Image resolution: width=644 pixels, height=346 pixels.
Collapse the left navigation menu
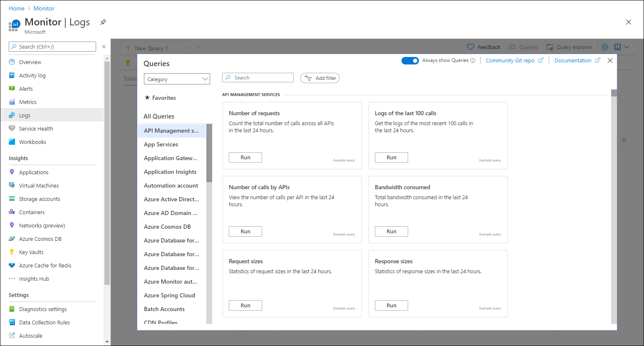click(x=104, y=47)
